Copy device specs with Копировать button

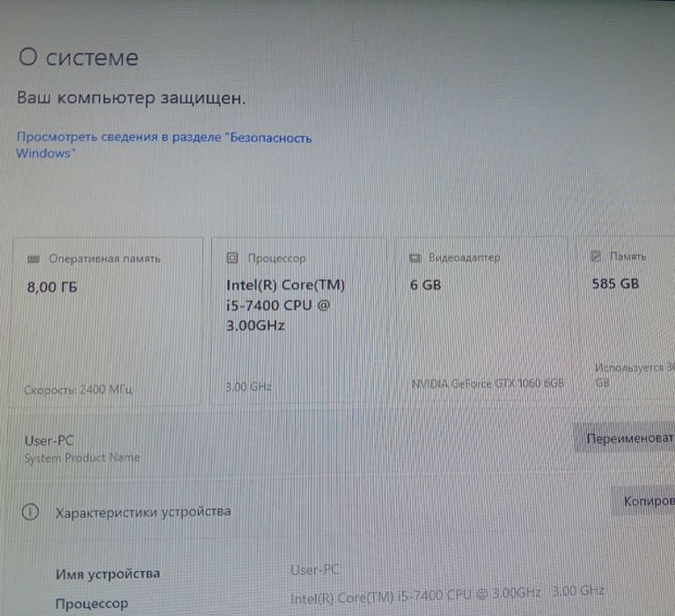pyautogui.click(x=643, y=501)
